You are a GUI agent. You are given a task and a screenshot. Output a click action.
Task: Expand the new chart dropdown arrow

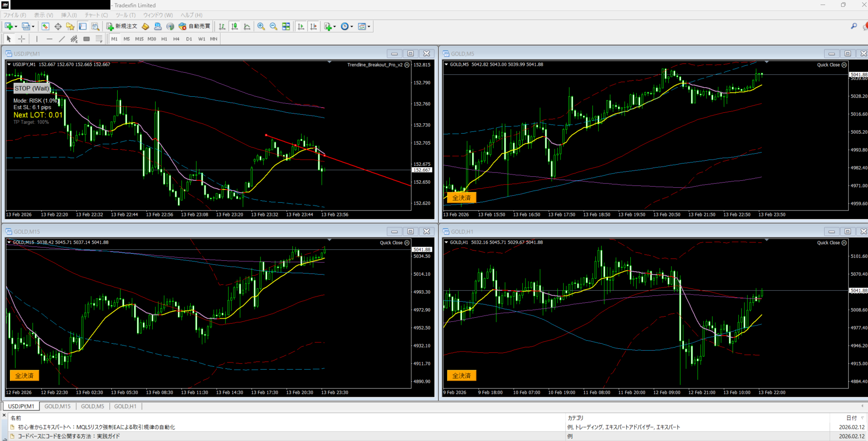(16, 26)
